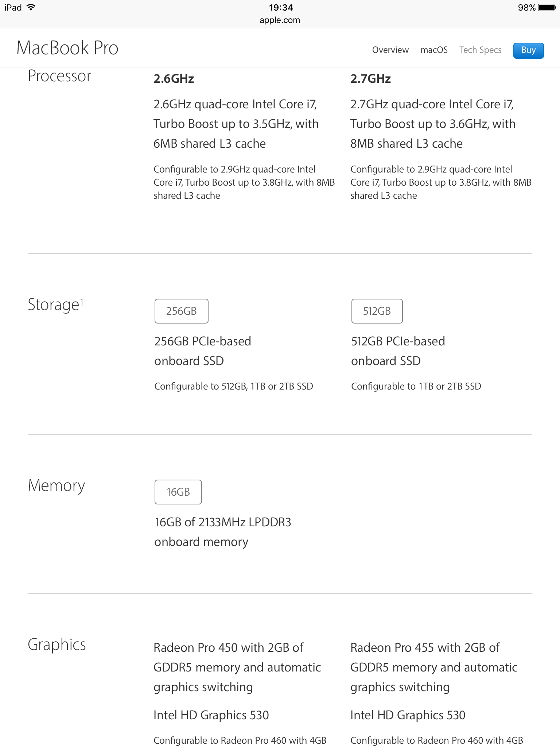Screen dimensions: 560x747
Task: Click the 2.7GHz processor heading
Action: pyautogui.click(x=370, y=78)
